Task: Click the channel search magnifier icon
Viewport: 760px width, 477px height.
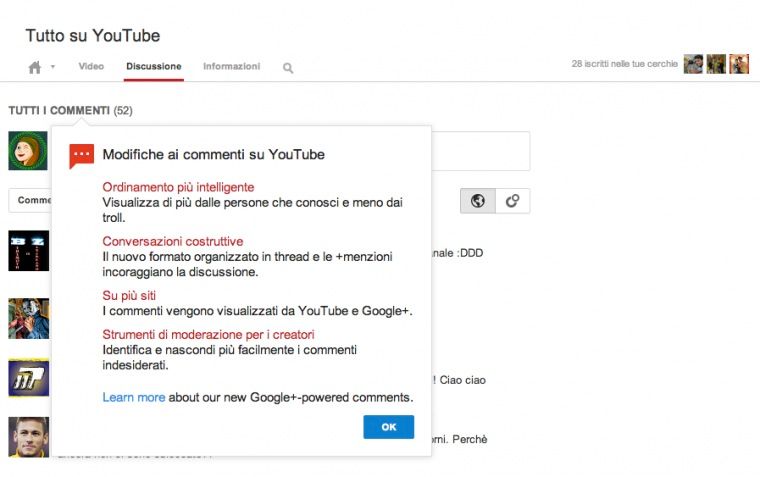Action: [288, 68]
